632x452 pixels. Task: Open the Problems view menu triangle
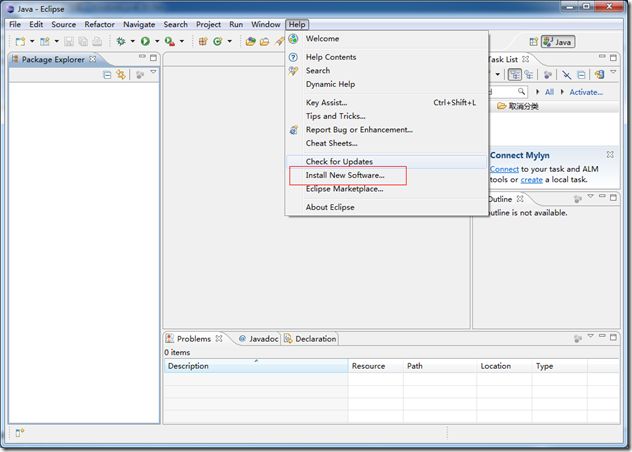(590, 336)
